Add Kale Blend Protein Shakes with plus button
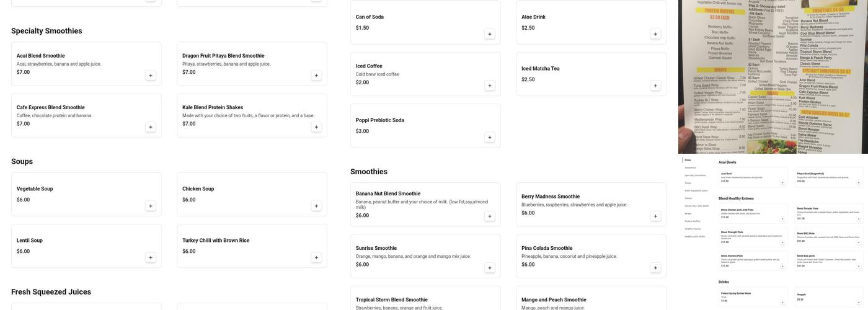 [x=316, y=127]
